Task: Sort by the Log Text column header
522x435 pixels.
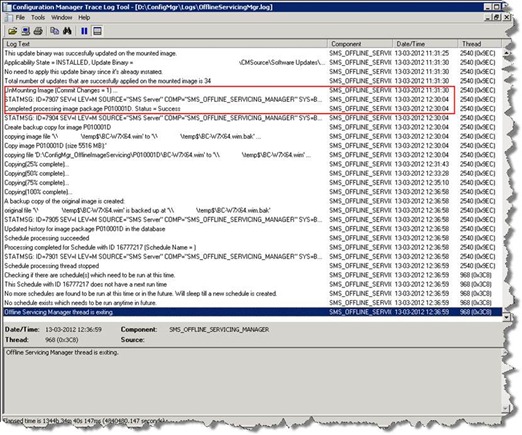Action: pos(165,44)
